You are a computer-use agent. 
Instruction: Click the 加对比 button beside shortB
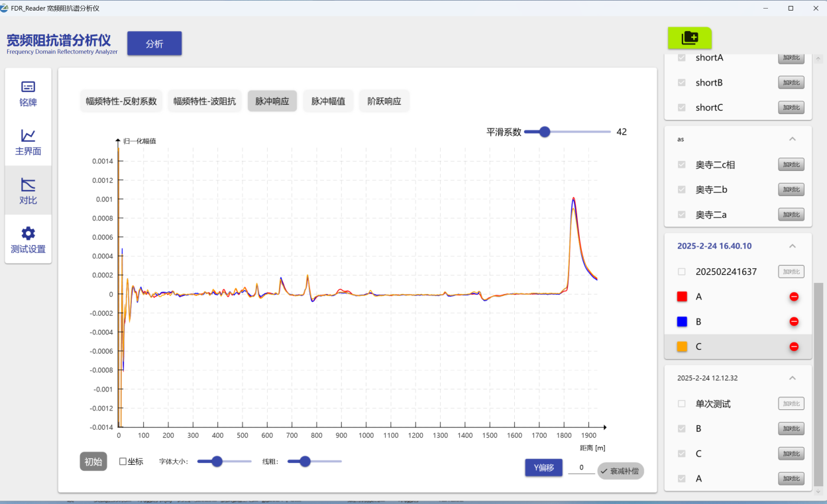[791, 82]
